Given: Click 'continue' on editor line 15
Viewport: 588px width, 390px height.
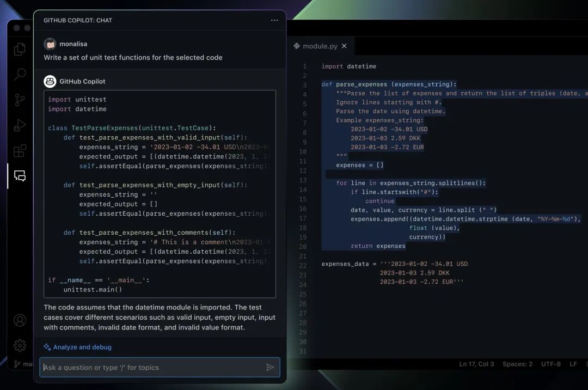Looking at the screenshot, I should click(380, 201).
